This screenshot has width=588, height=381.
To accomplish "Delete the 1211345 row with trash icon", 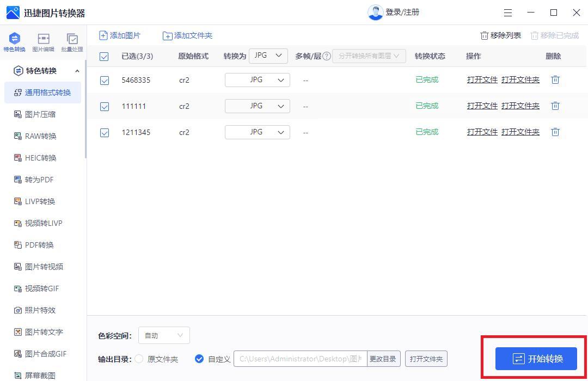I will pos(555,132).
